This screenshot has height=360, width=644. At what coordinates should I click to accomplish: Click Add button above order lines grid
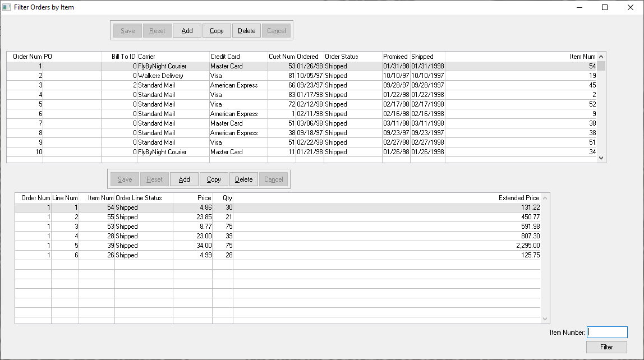184,179
